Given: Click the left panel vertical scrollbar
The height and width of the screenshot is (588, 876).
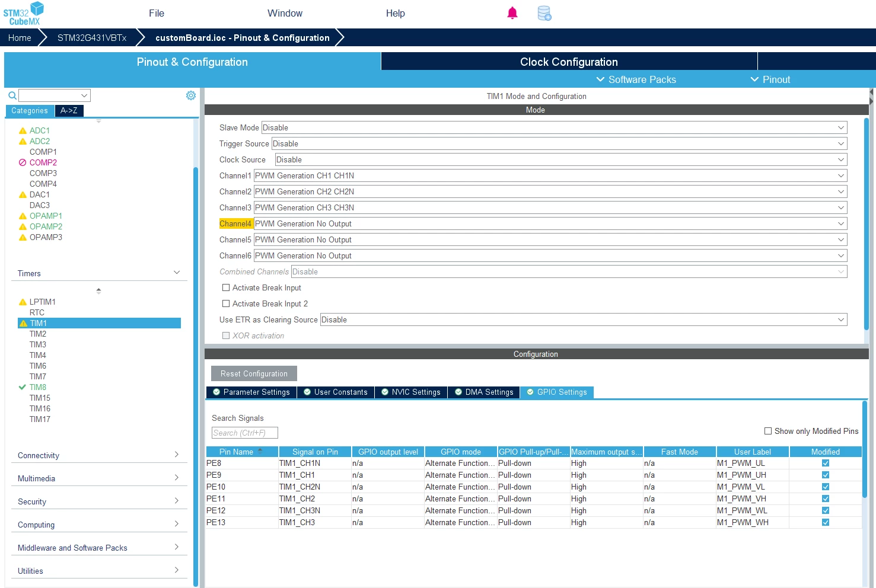Looking at the screenshot, I should pyautogui.click(x=196, y=376).
